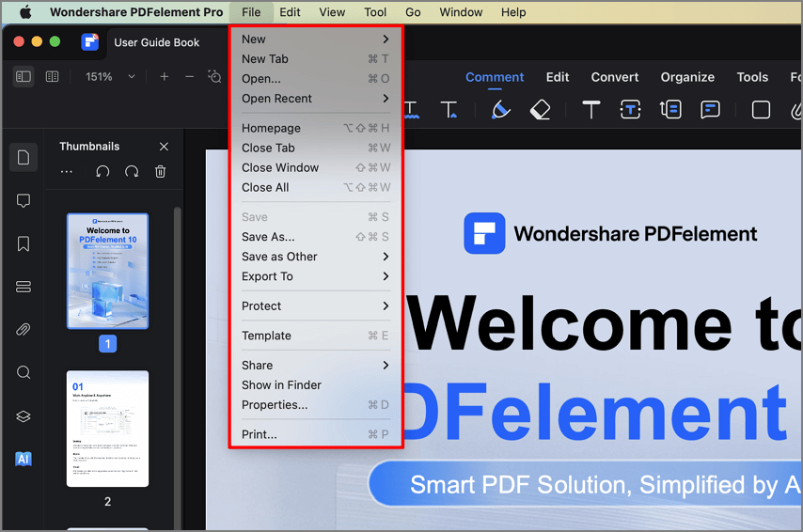Switch to the Tools tab

[x=752, y=77]
